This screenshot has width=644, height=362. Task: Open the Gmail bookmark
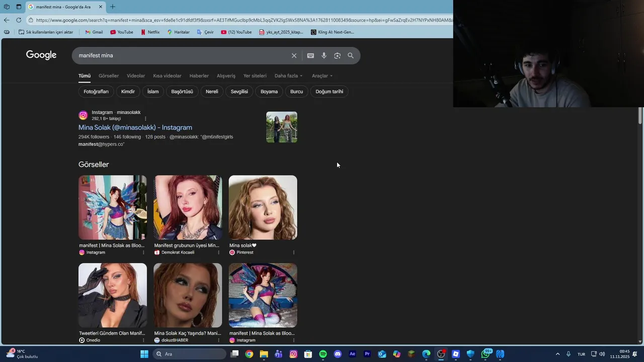94,32
